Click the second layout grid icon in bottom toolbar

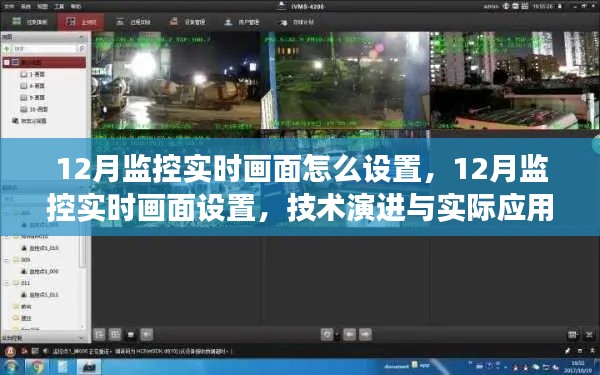coord(115,334)
